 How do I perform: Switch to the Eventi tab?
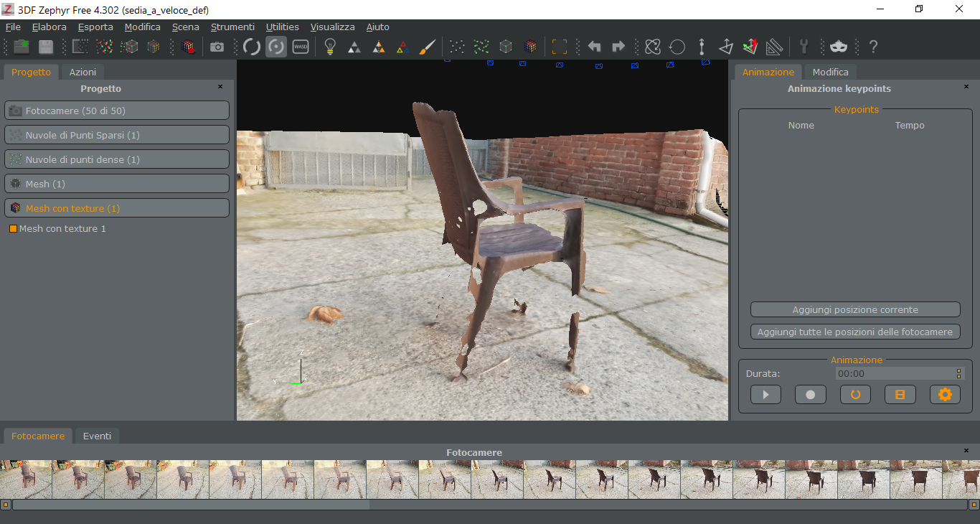pos(97,436)
